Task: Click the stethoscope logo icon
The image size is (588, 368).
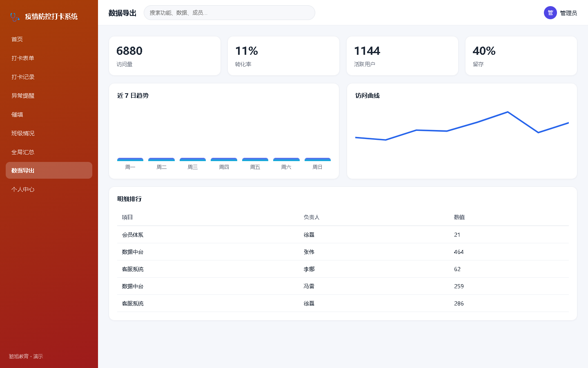Action: point(15,17)
